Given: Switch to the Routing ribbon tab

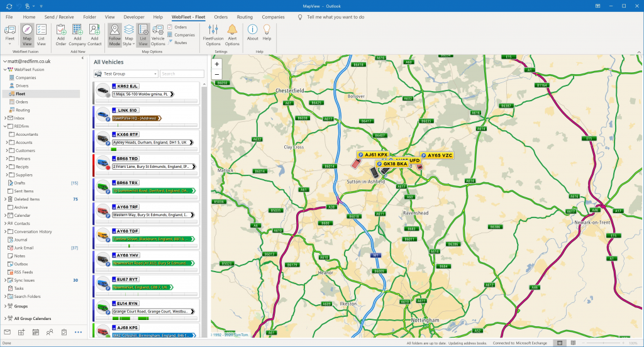Looking at the screenshot, I should pos(245,17).
